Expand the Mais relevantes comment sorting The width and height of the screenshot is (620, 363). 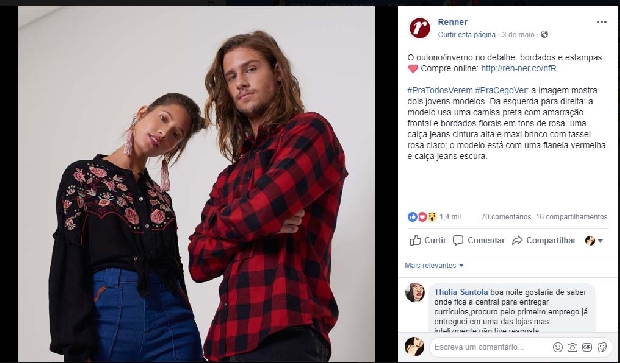(x=434, y=265)
